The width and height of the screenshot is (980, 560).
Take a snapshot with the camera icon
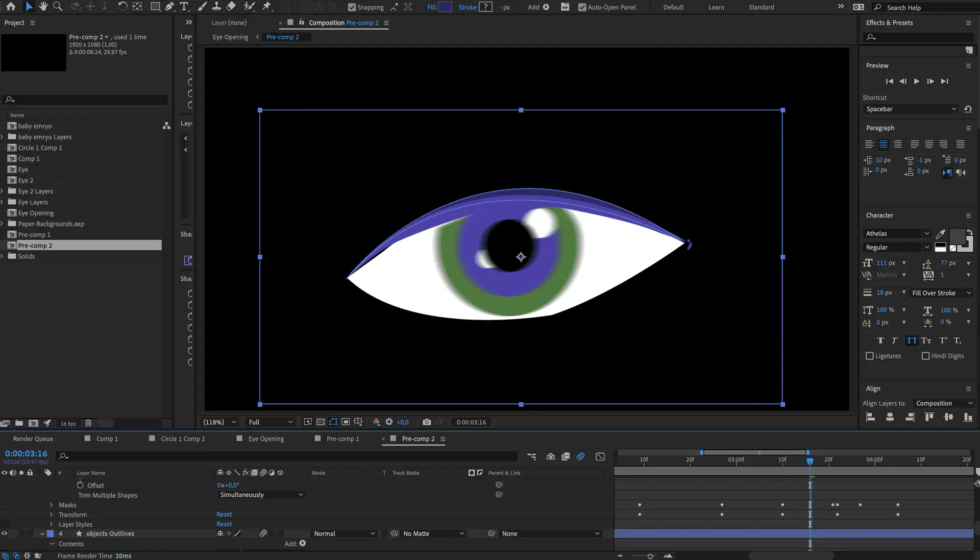click(427, 422)
